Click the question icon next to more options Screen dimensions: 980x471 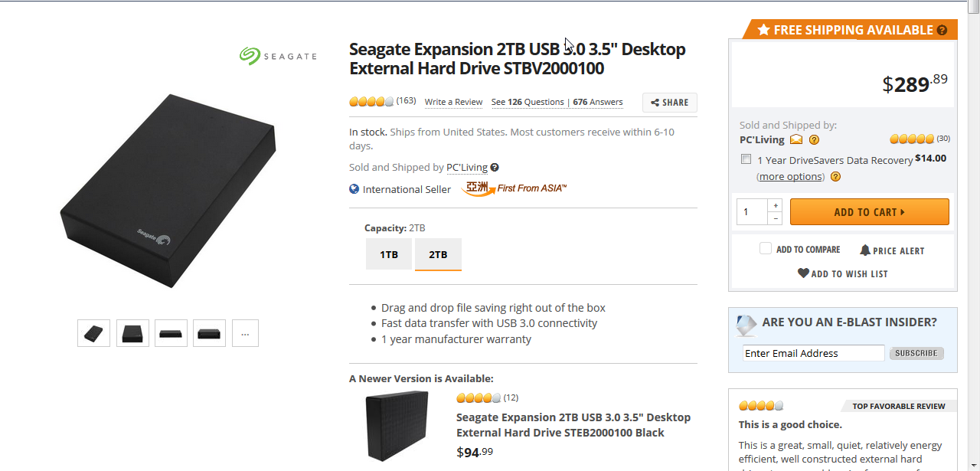[x=835, y=177]
